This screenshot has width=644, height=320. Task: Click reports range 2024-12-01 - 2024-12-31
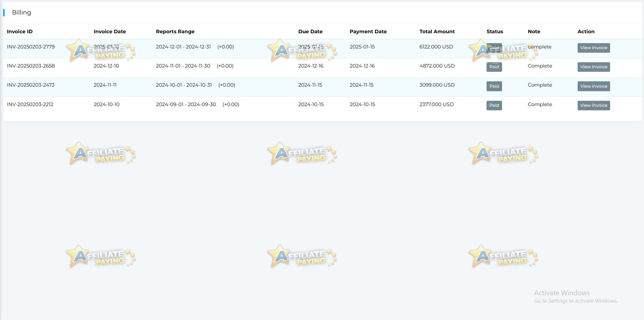[x=183, y=47]
